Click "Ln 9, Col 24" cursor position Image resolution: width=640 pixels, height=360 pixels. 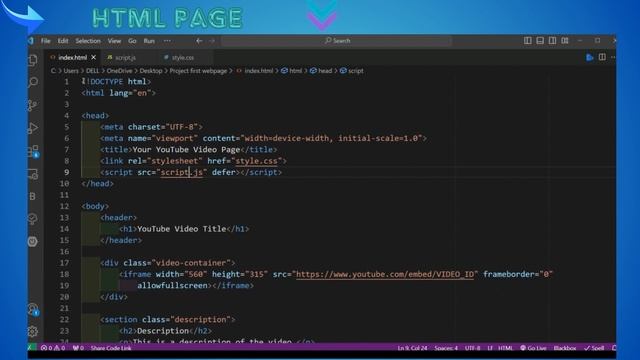click(x=412, y=348)
